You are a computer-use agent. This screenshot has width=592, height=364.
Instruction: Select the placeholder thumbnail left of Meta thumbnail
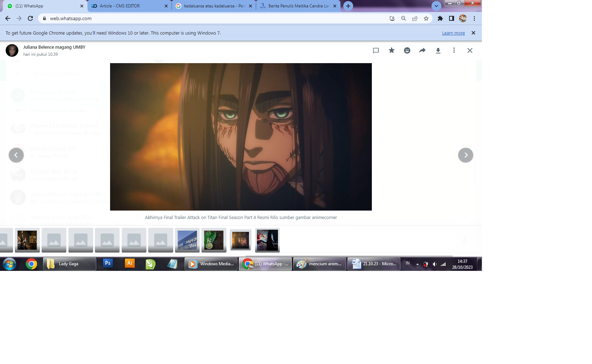pos(161,240)
